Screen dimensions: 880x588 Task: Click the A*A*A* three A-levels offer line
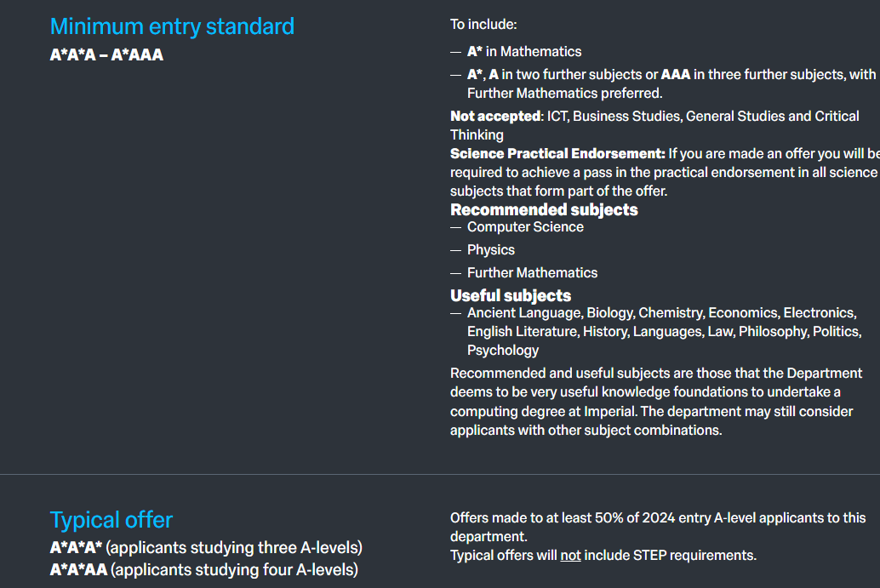(x=206, y=548)
